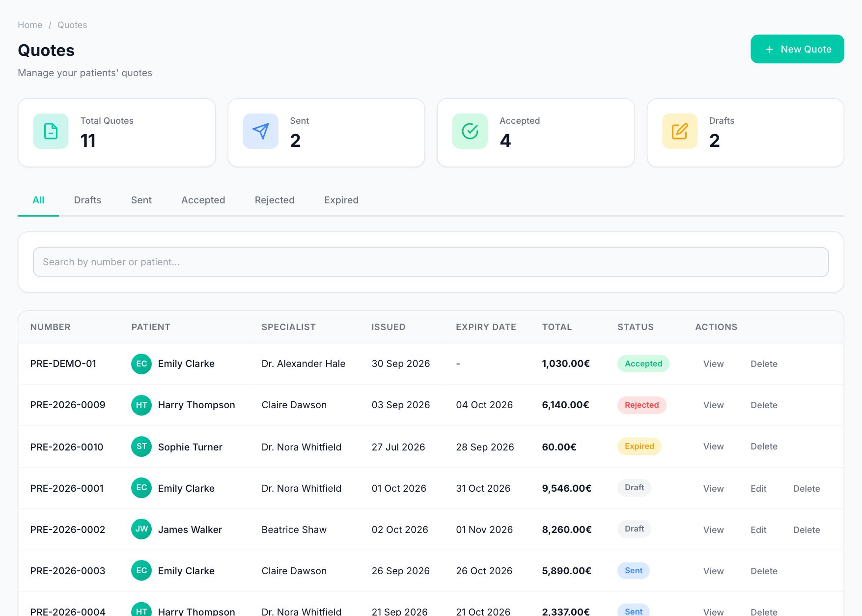Delete quote PRE-2026-0009
Screen dimensions: 862x616
click(x=764, y=405)
